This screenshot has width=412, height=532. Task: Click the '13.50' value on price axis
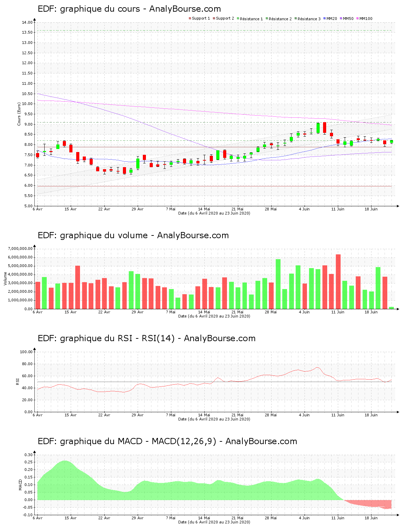27,33
